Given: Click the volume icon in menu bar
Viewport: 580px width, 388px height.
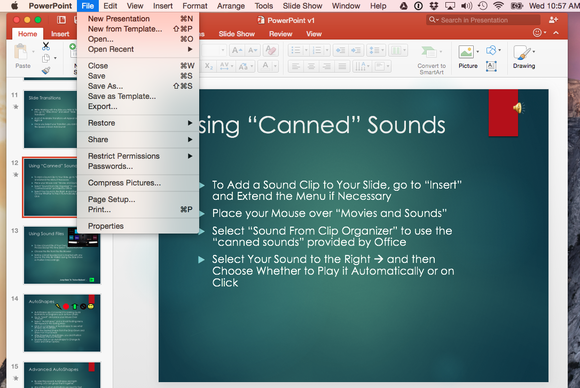Looking at the screenshot, I should (x=466, y=6).
